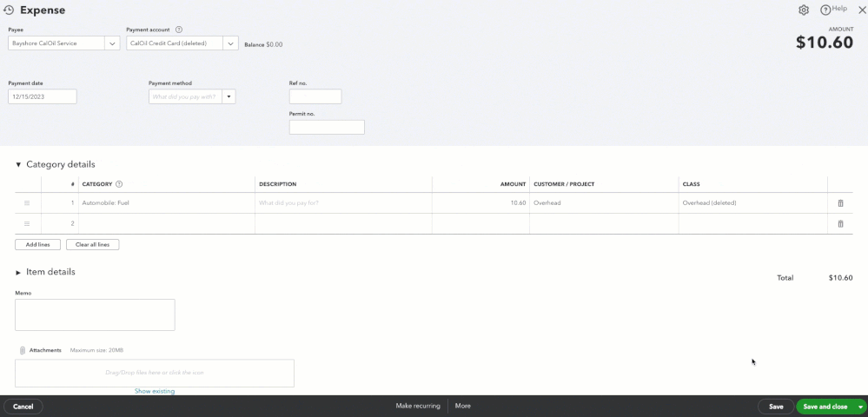Viewport: 868px width, 417px height.
Task: Click the AMOUNT column header
Action: [x=514, y=184]
